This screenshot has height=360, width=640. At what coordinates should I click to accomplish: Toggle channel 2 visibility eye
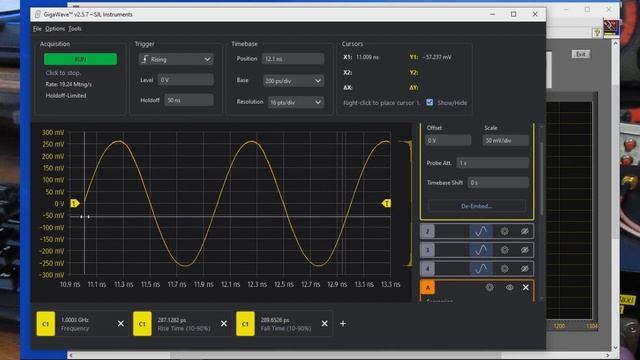pyautogui.click(x=524, y=231)
